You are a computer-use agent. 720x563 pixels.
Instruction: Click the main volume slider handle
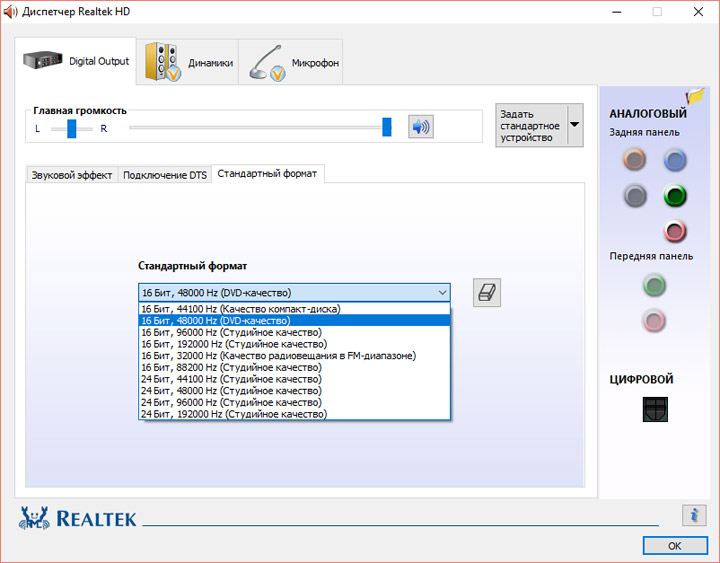click(387, 127)
